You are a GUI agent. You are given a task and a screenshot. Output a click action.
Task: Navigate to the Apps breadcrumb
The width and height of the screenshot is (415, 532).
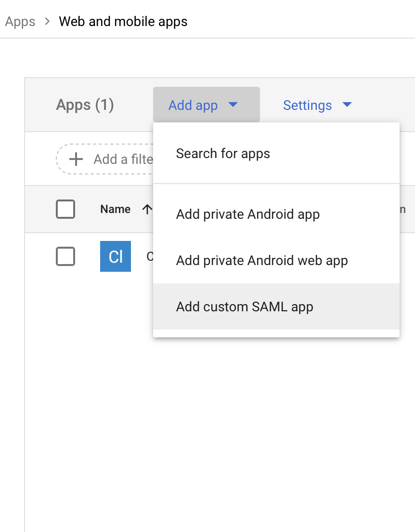click(x=20, y=21)
